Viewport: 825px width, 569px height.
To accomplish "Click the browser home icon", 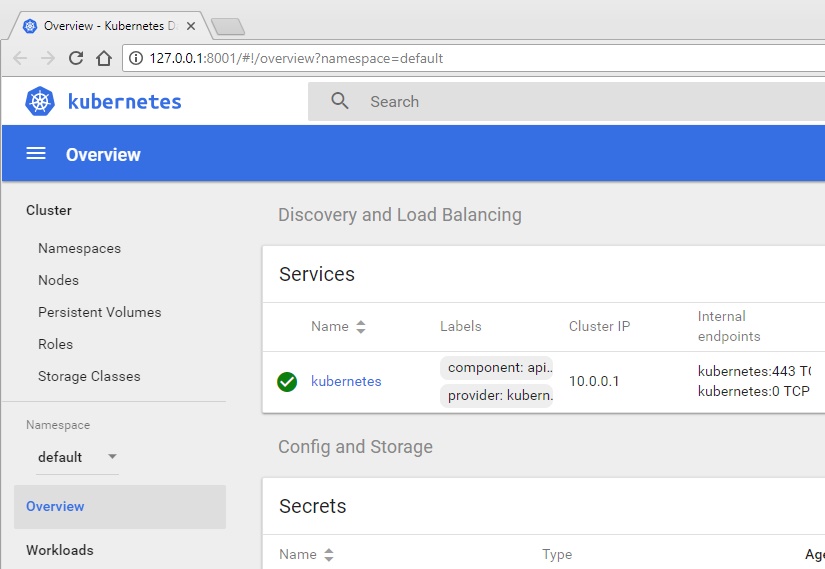I will click(x=104, y=58).
